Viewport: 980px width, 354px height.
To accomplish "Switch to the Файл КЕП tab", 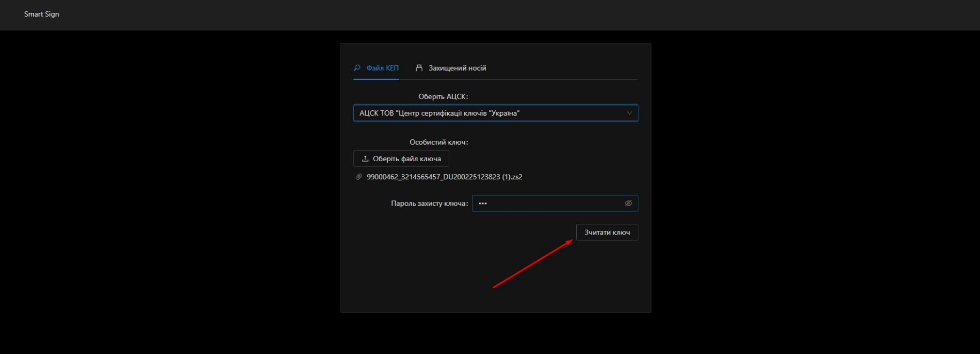I will (x=382, y=68).
